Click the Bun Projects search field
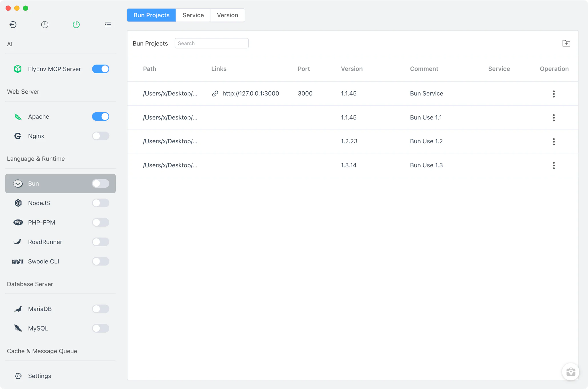The image size is (588, 389). click(212, 43)
